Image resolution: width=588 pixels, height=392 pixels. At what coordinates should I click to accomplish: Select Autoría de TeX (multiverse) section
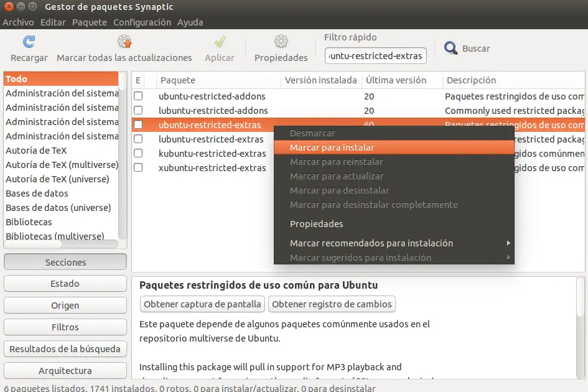point(61,165)
